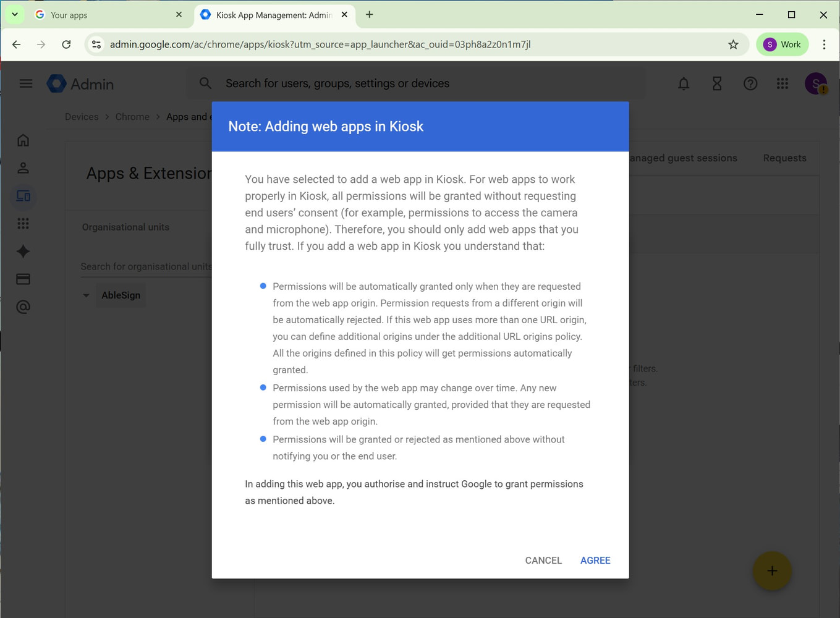
Task: Open the Home icon in the sidebar
Action: (23, 140)
